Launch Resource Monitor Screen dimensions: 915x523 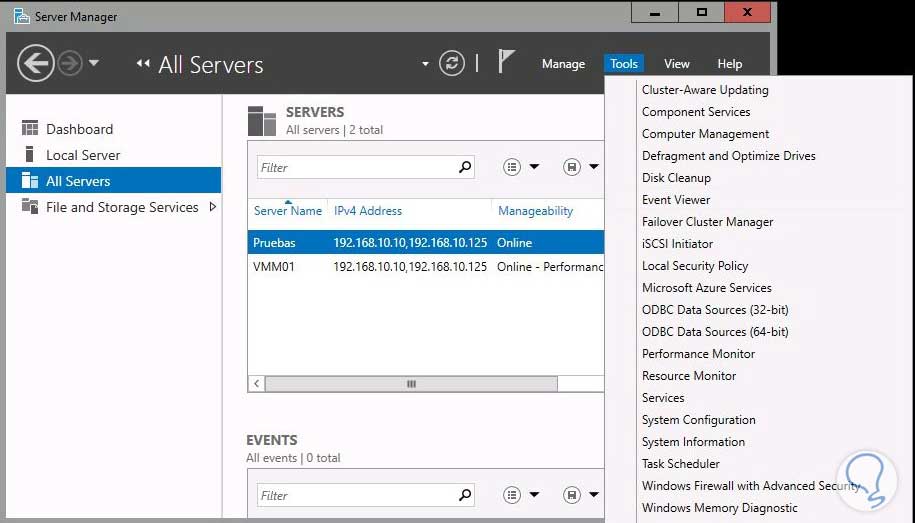click(689, 376)
